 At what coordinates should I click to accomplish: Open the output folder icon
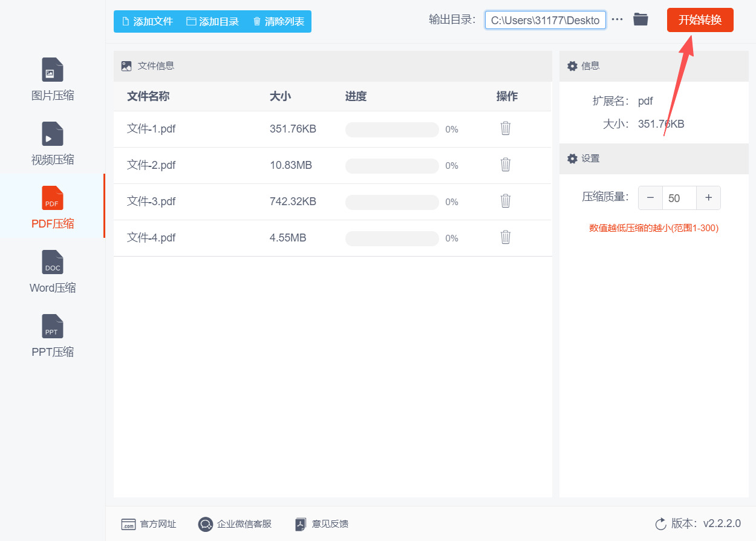click(x=640, y=19)
